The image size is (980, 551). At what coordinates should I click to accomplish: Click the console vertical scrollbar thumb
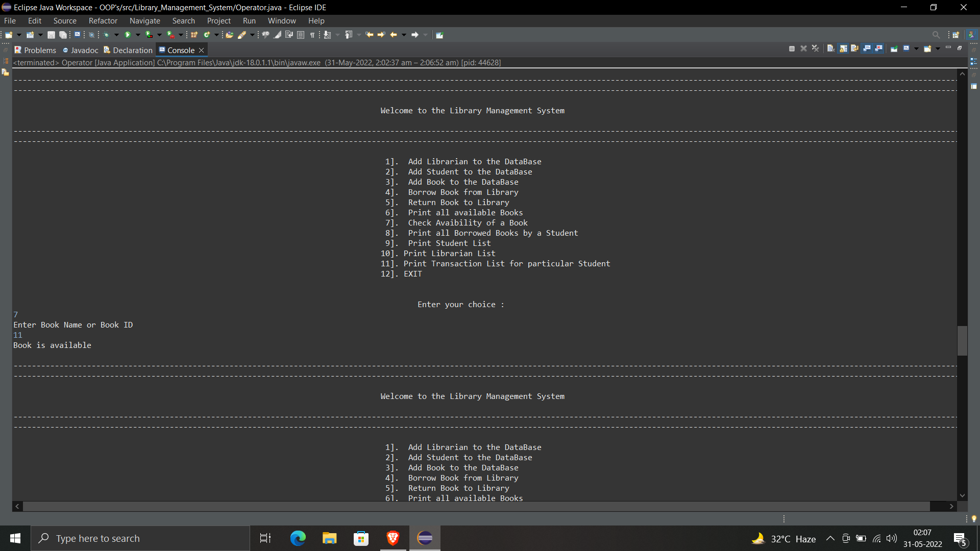[x=962, y=340]
